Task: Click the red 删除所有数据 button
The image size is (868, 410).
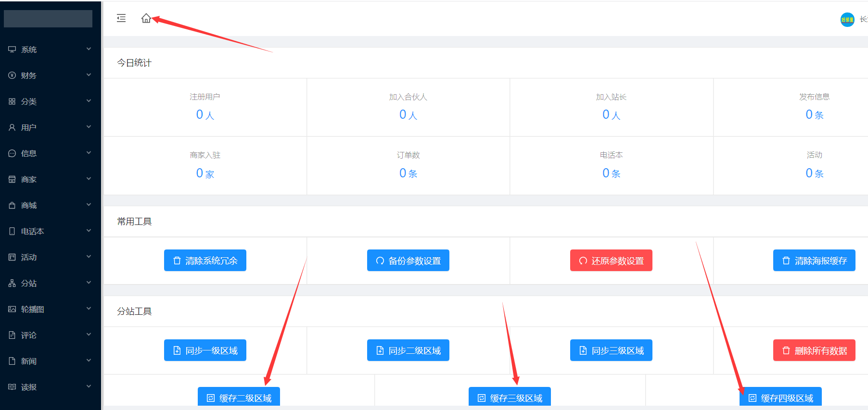Action: coord(814,350)
